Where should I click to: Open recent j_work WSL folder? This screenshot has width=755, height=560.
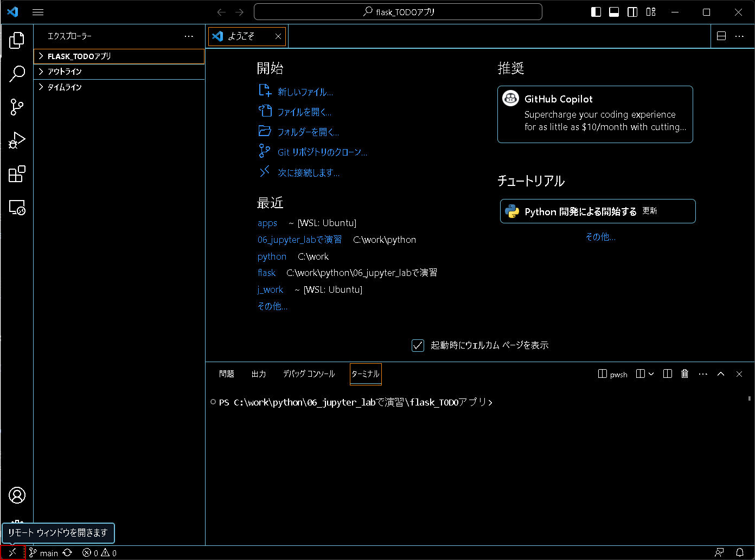click(270, 289)
